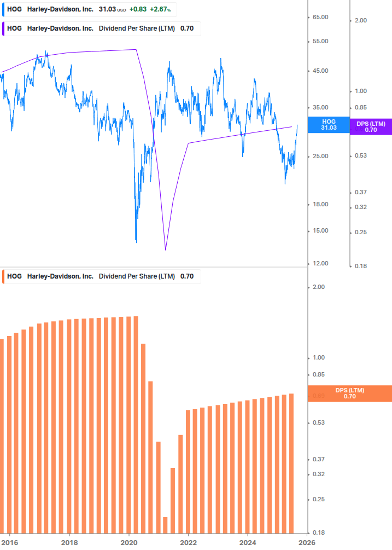
Task: Click the purple Dividend Per Share color swatch
Action: (x=2, y=28)
